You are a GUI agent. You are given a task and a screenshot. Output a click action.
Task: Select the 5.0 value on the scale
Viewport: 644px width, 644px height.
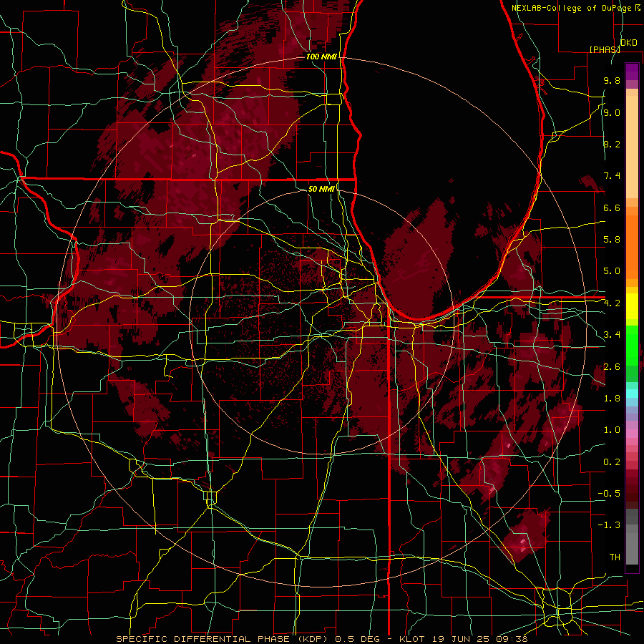click(612, 271)
